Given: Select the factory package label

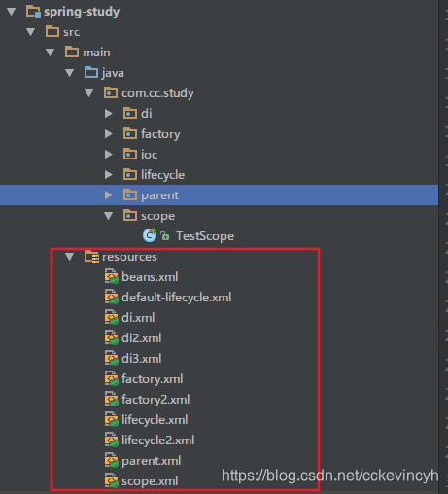Looking at the screenshot, I should coord(160,134).
